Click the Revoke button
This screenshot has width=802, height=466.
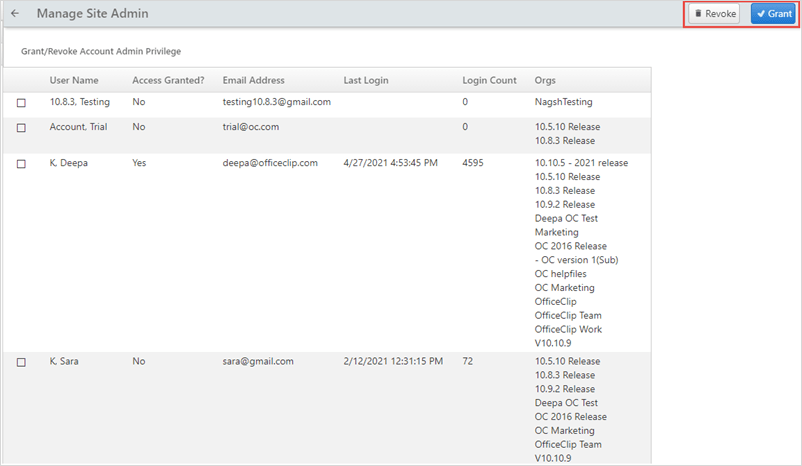click(715, 14)
